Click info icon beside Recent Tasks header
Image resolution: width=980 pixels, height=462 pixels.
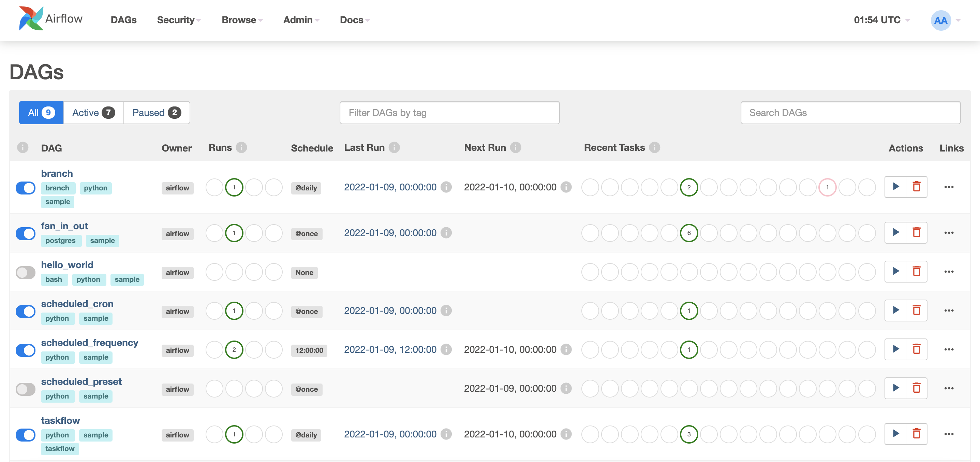click(654, 148)
